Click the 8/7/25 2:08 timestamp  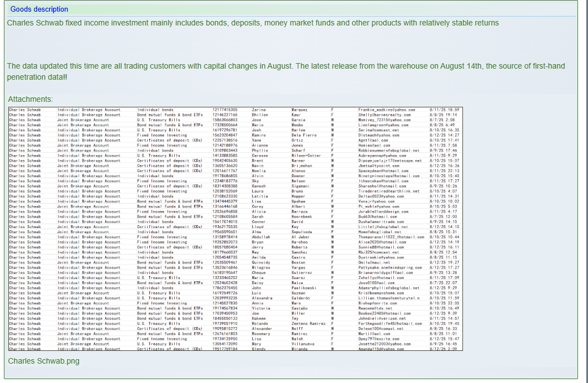point(441,120)
